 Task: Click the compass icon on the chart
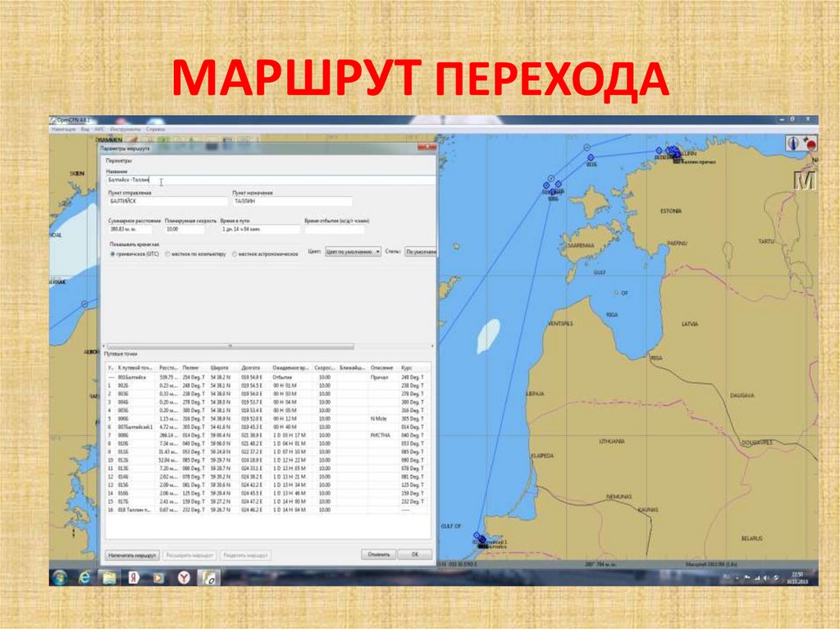794,143
